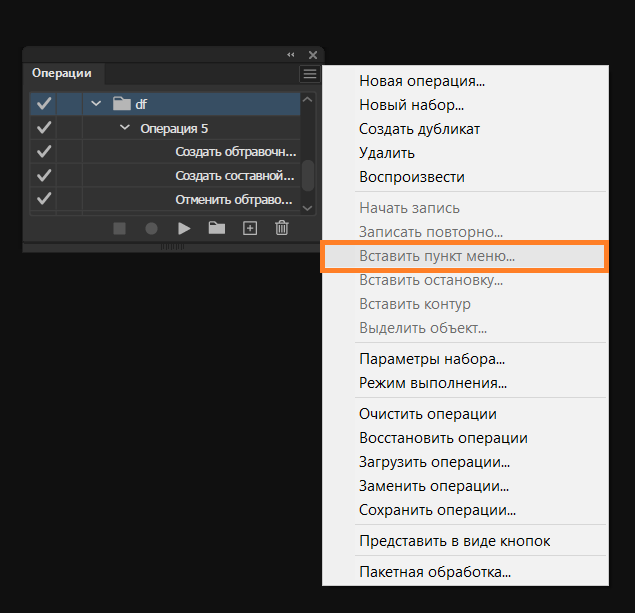This screenshot has height=613, width=635.
Task: Create a new action with the plus icon
Action: point(250,228)
